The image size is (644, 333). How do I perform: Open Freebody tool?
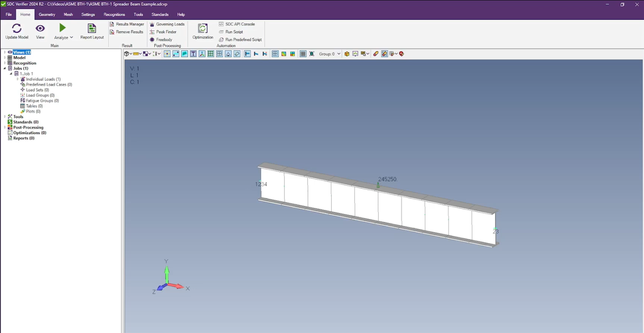coord(161,40)
